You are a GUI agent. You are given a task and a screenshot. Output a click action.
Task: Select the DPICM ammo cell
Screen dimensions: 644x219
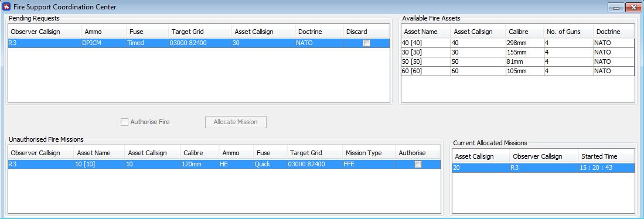(x=104, y=43)
